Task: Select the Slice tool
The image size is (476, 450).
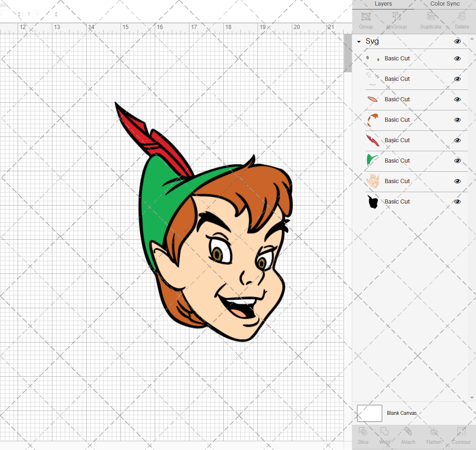Action: [363, 435]
